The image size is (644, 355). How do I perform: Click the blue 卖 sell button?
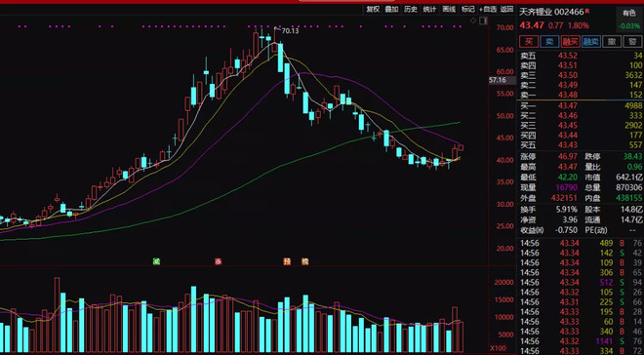(549, 41)
